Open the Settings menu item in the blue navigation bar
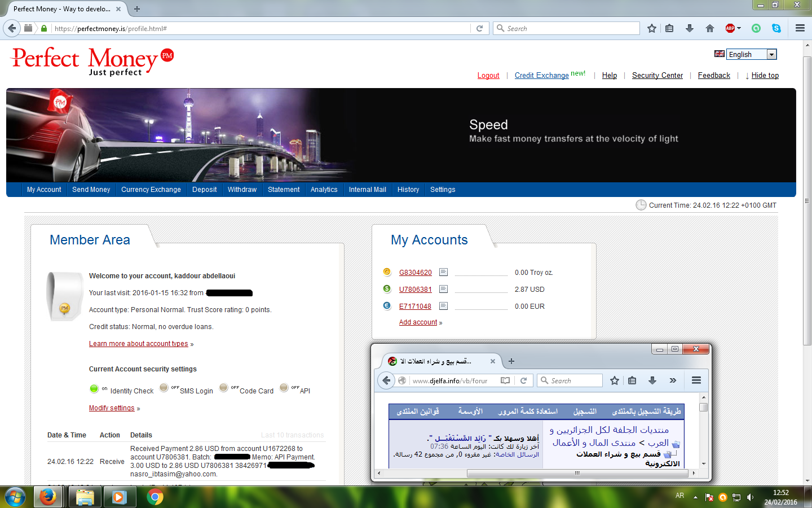 click(443, 190)
